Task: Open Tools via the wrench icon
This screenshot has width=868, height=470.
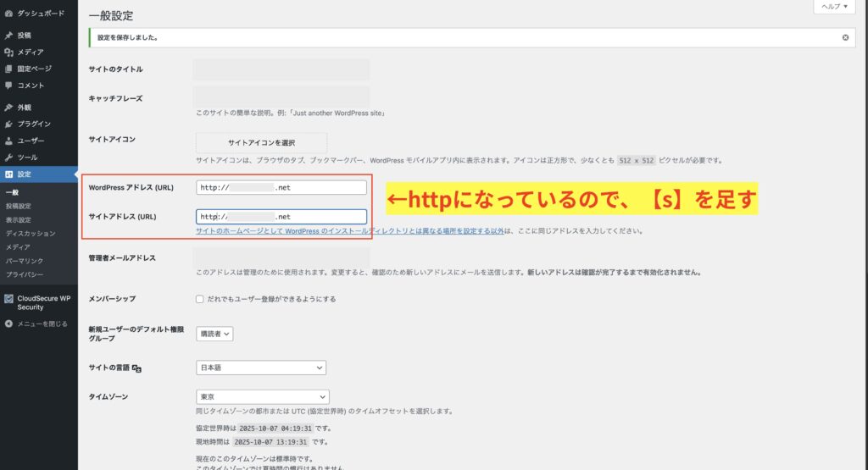Action: tap(8, 158)
